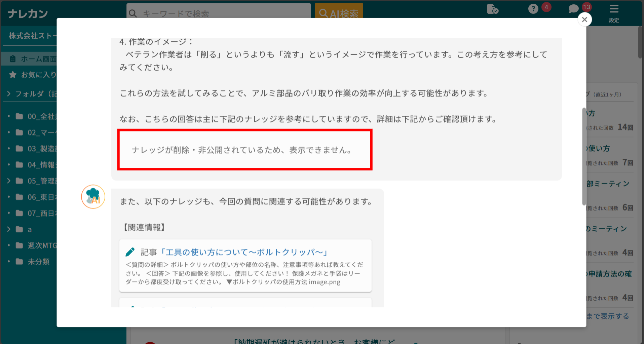Open the 設定 hamburger menu

(614, 9)
